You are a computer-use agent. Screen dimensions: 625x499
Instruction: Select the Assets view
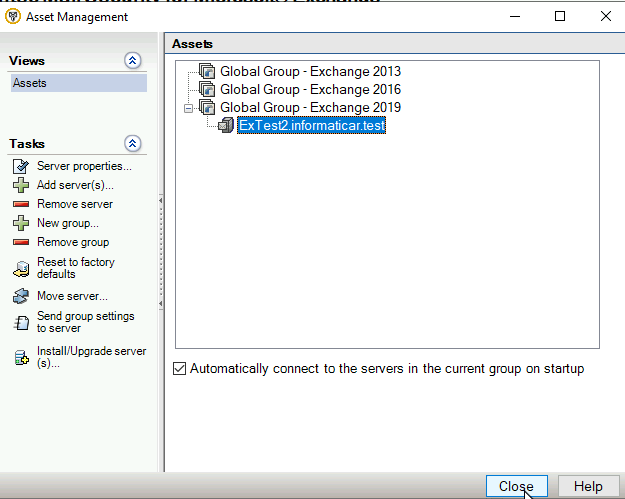point(79,83)
